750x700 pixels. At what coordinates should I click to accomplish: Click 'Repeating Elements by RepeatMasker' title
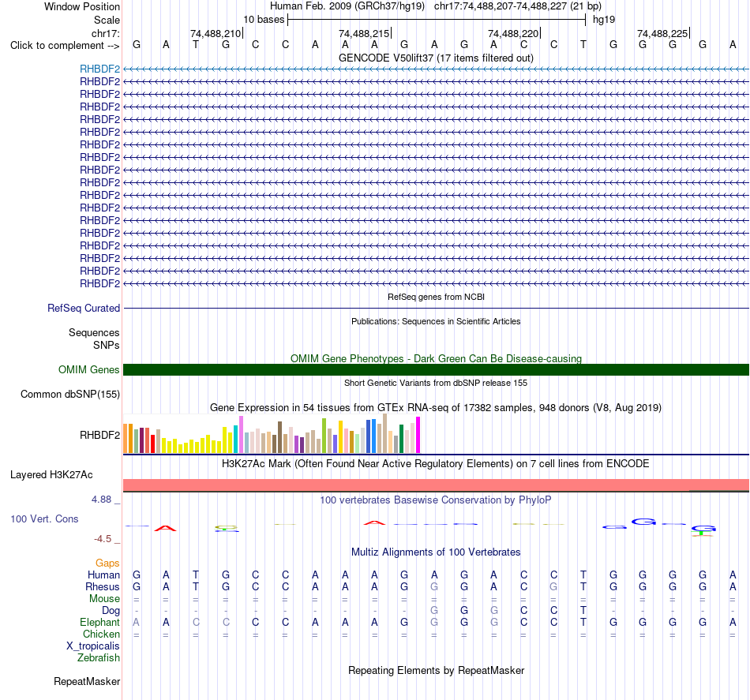436,670
